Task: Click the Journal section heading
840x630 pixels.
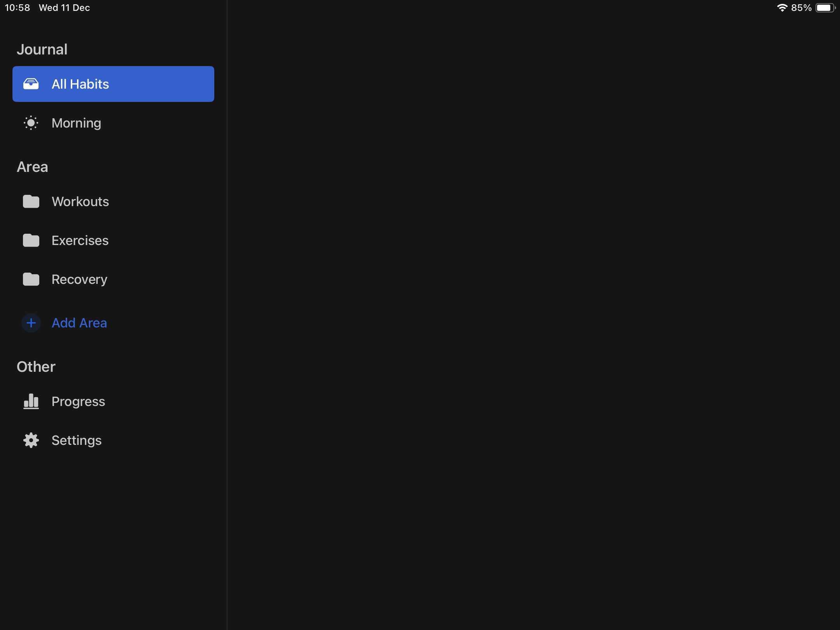Action: point(42,49)
